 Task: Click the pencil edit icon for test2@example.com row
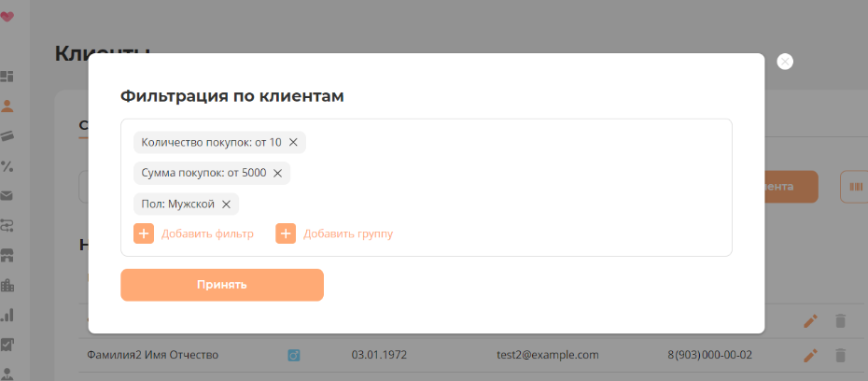(810, 355)
